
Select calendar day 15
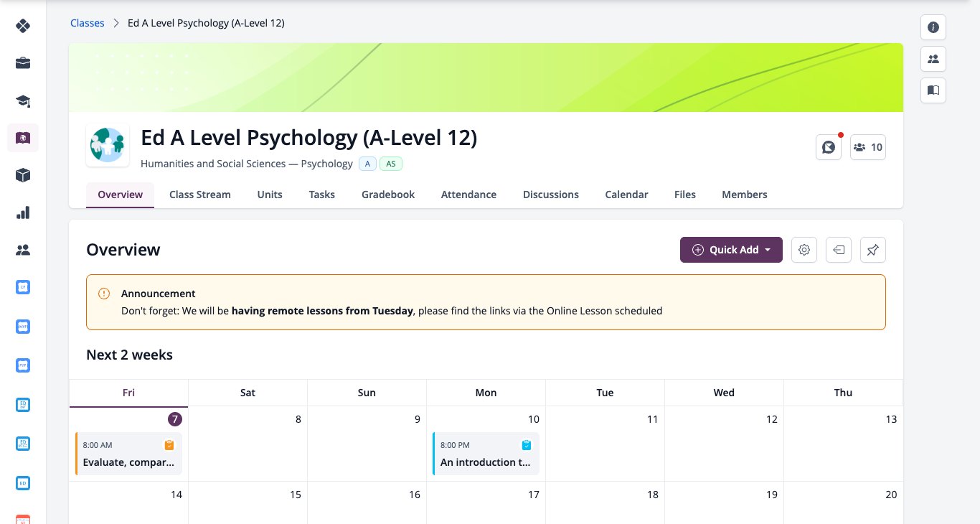[295, 495]
